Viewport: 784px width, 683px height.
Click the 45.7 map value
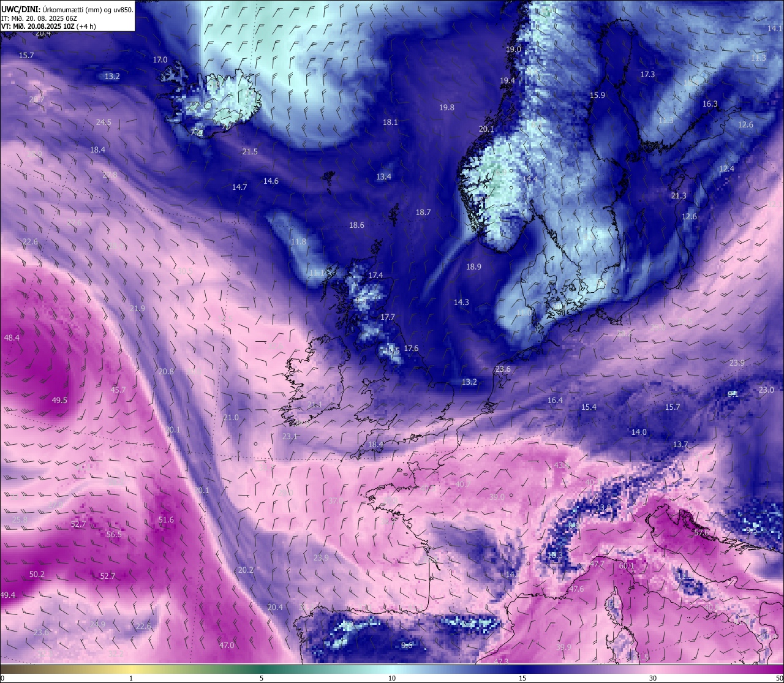pos(118,390)
